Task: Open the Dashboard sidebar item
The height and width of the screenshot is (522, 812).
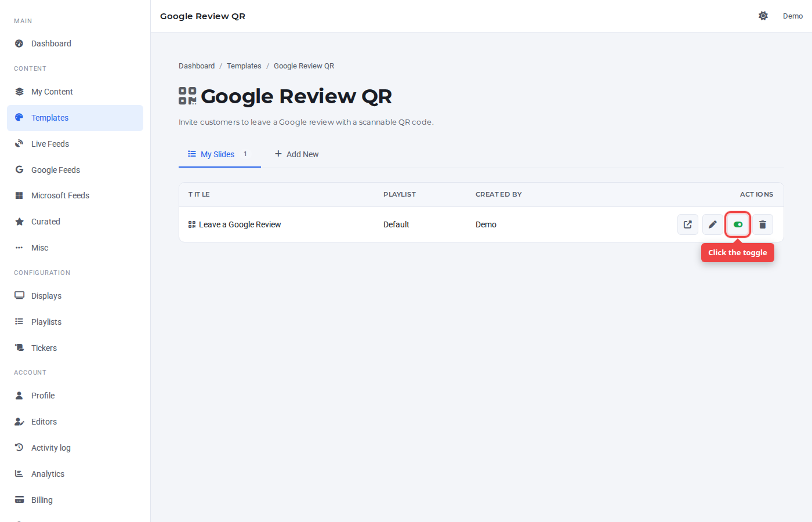Action: click(x=75, y=43)
